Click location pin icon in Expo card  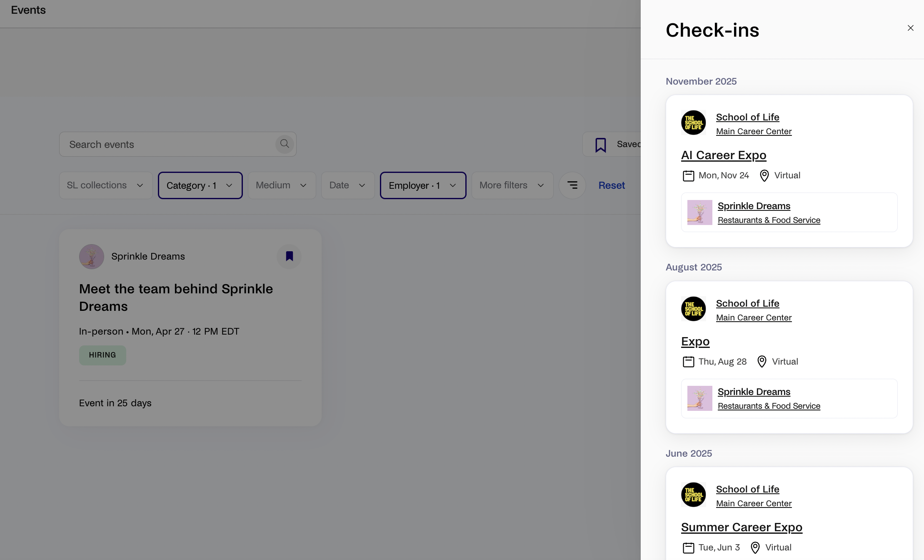point(762,362)
